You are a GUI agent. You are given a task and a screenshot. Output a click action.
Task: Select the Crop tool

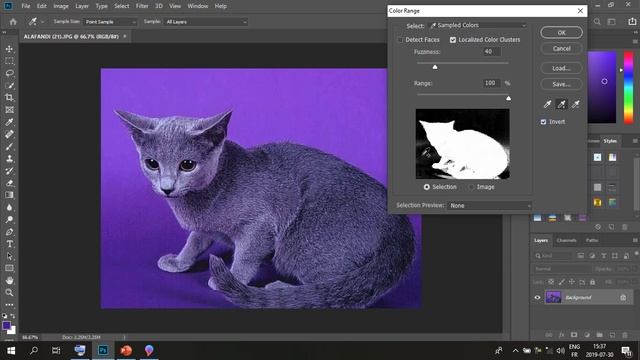pos(9,98)
